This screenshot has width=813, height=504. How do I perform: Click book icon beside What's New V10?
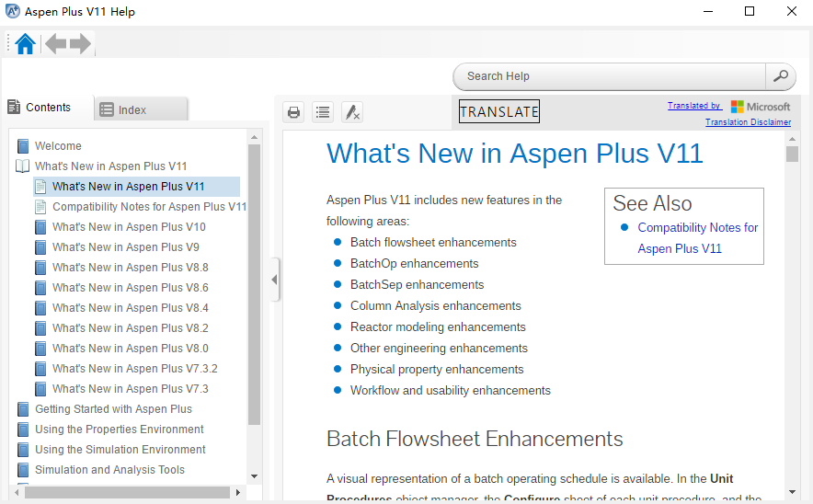[x=40, y=227]
